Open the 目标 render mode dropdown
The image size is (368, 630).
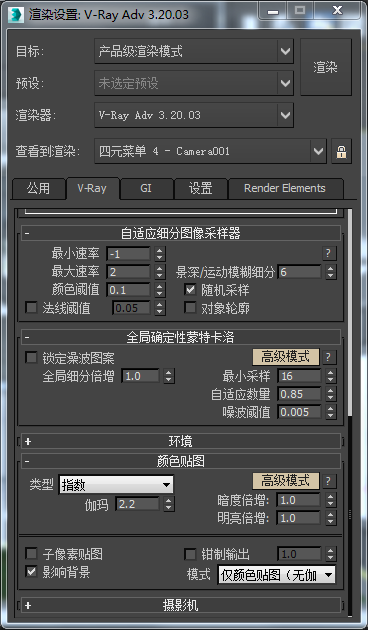click(x=194, y=51)
